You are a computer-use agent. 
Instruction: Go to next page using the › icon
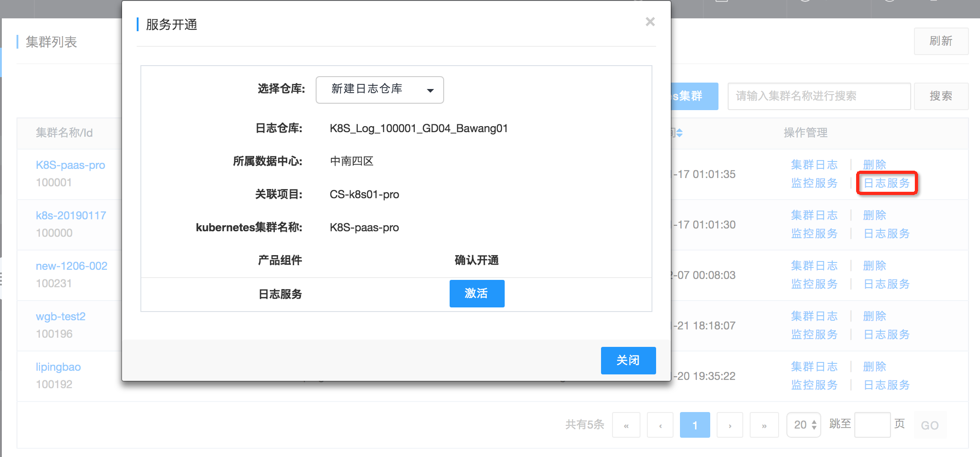click(729, 425)
